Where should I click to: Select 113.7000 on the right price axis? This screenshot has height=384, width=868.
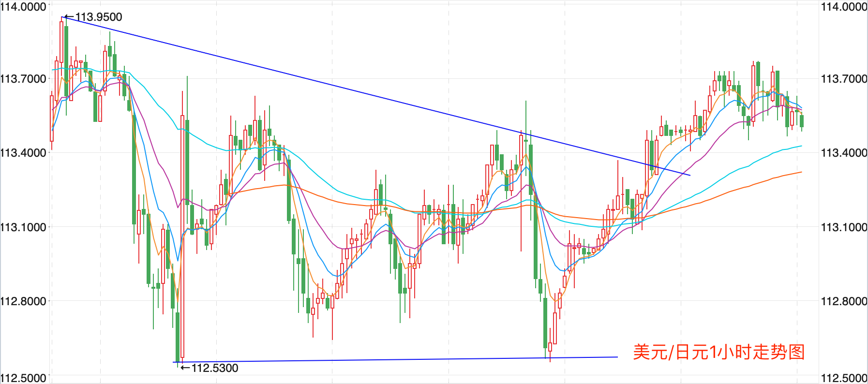844,79
